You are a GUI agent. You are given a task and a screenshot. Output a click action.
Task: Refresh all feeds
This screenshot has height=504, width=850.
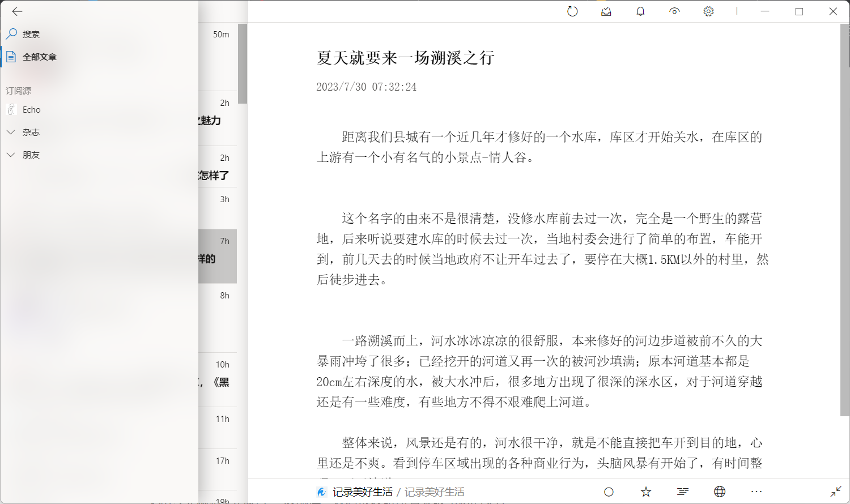point(572,11)
